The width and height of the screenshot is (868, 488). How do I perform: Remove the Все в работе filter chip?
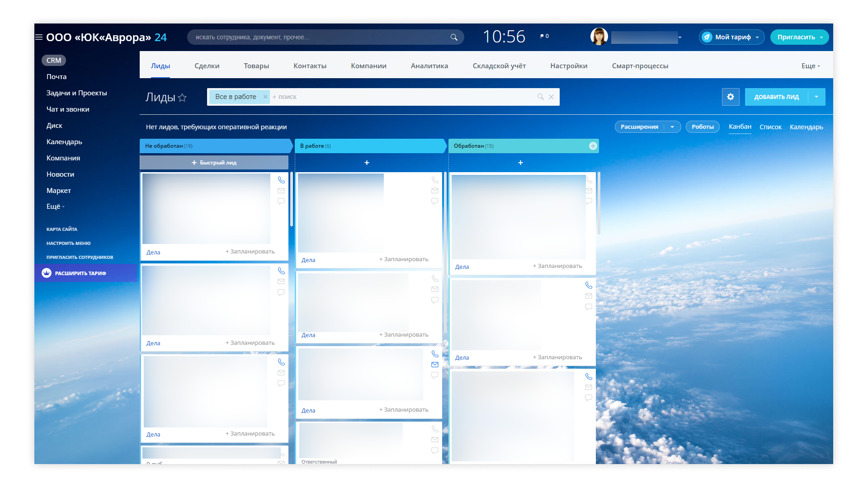pos(265,97)
